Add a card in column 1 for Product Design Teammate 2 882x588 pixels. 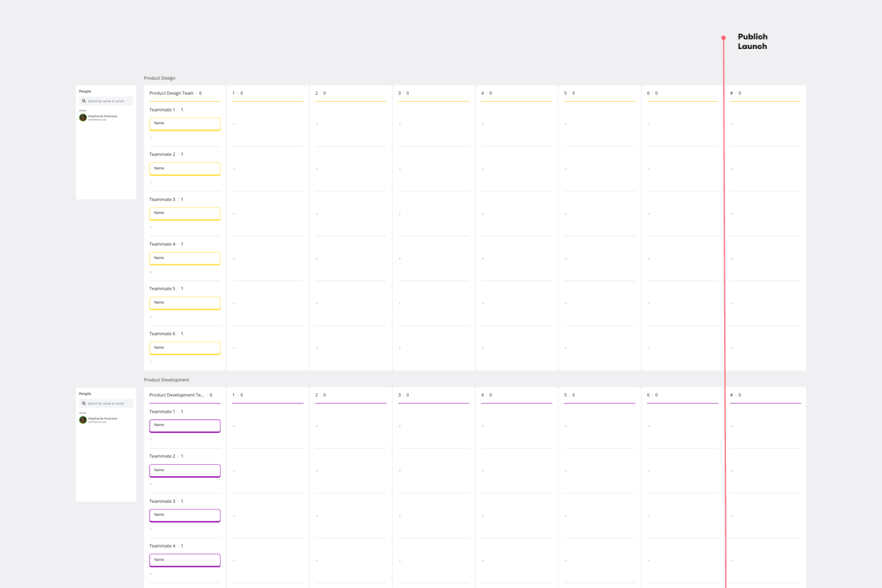234,169
